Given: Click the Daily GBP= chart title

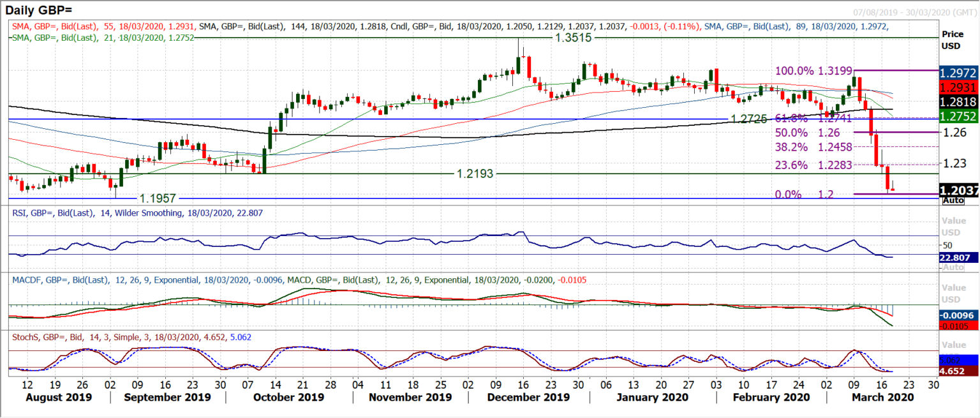Looking at the screenshot, I should (x=38, y=10).
